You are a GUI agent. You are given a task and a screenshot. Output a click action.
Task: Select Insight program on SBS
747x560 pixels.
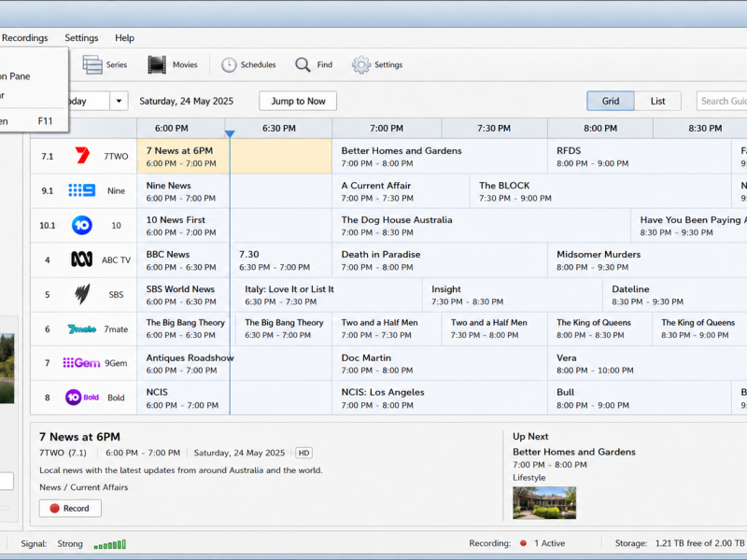[513, 295]
